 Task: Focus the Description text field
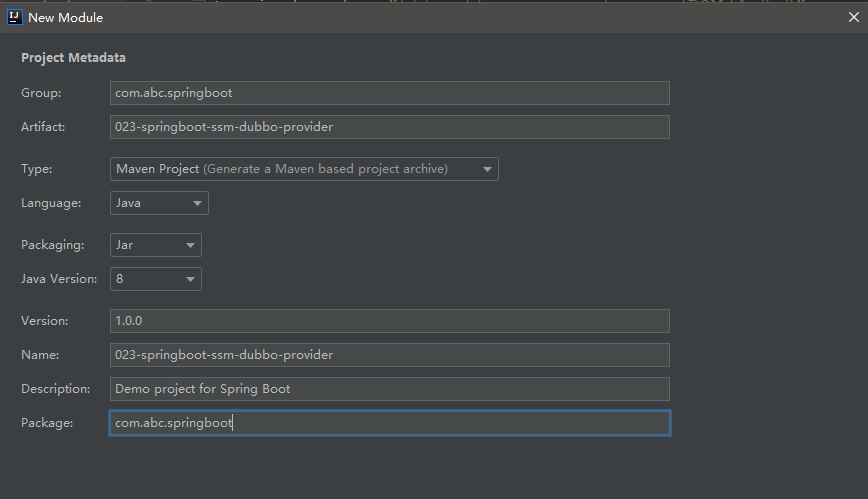389,389
